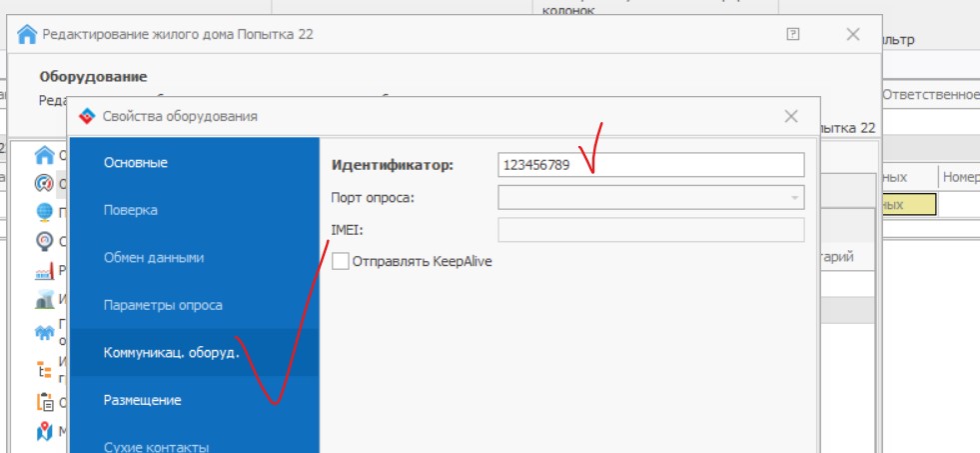
Task: Select the blue house icon in left tree
Action: click(x=44, y=155)
